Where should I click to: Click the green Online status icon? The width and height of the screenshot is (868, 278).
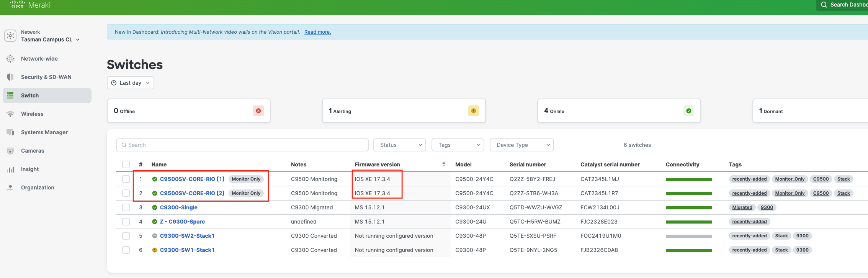[689, 111]
